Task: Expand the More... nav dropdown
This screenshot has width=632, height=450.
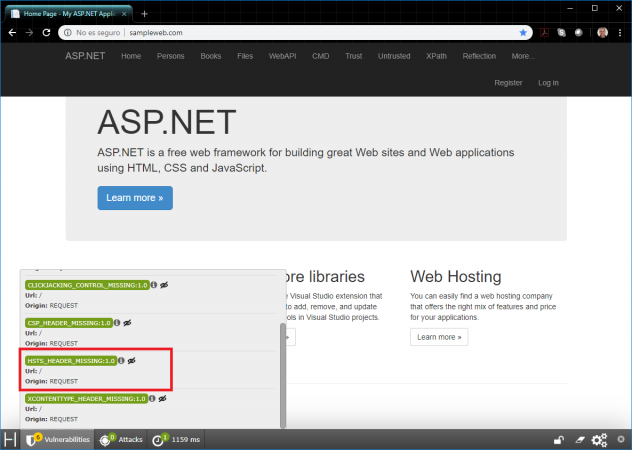Action: pyautogui.click(x=523, y=56)
